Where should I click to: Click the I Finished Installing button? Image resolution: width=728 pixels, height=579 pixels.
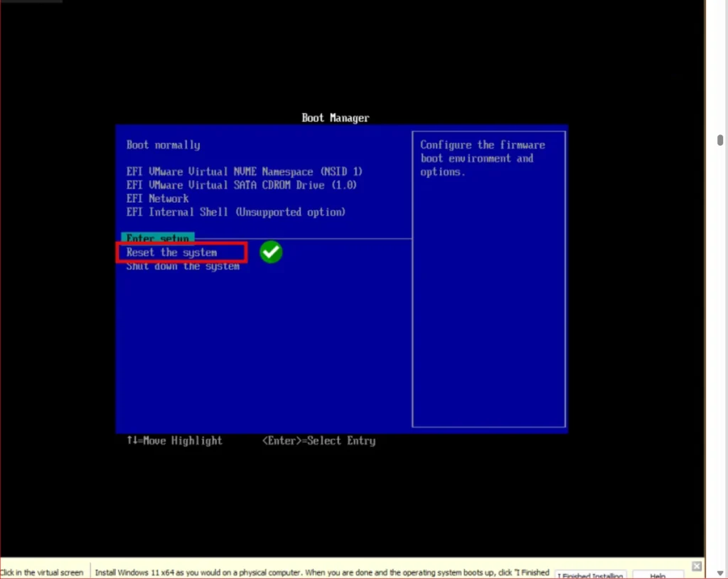[x=591, y=575]
